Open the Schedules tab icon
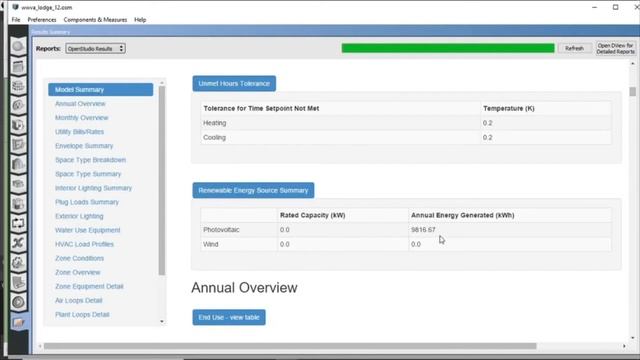 [x=18, y=66]
